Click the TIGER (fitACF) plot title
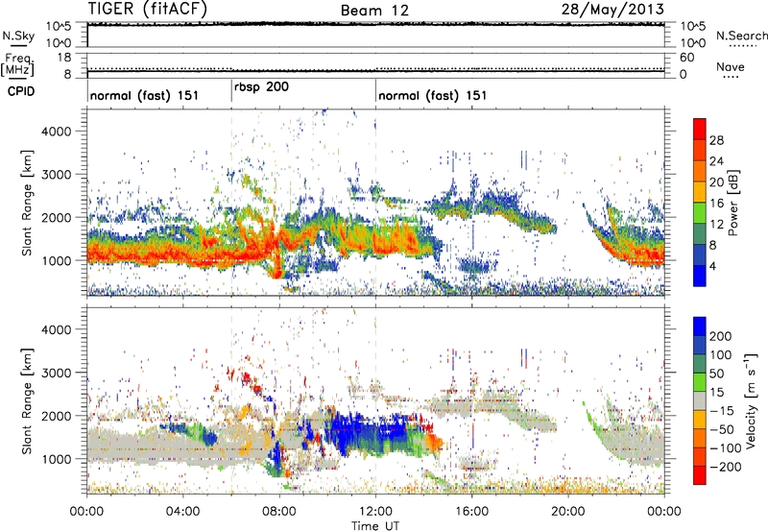This screenshot has width=768, height=532. coord(148,9)
